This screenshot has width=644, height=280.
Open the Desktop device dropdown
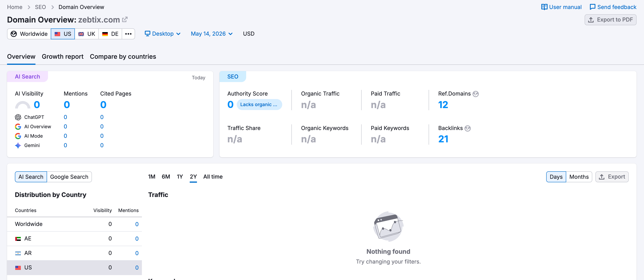coord(163,34)
